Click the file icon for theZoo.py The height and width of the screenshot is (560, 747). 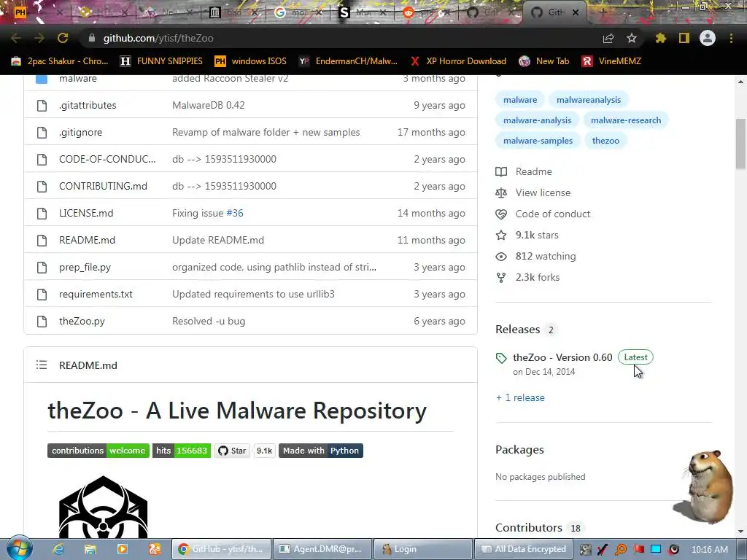coord(42,322)
